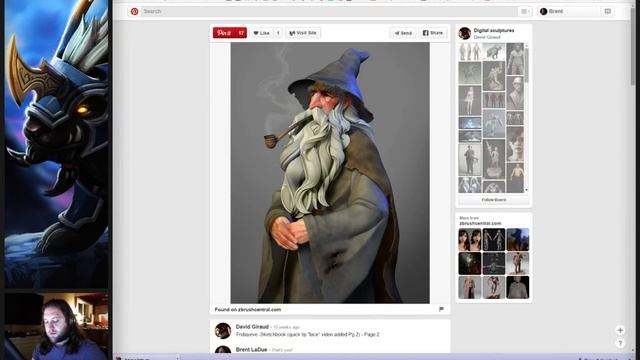This screenshot has width=640, height=360.
Task: Open the bust with helmet board thumbnail
Action: coord(515,93)
